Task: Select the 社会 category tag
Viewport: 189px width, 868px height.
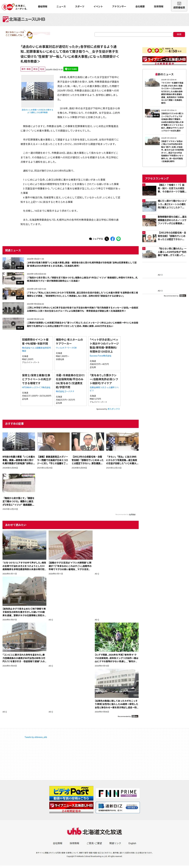Action: pos(42,69)
